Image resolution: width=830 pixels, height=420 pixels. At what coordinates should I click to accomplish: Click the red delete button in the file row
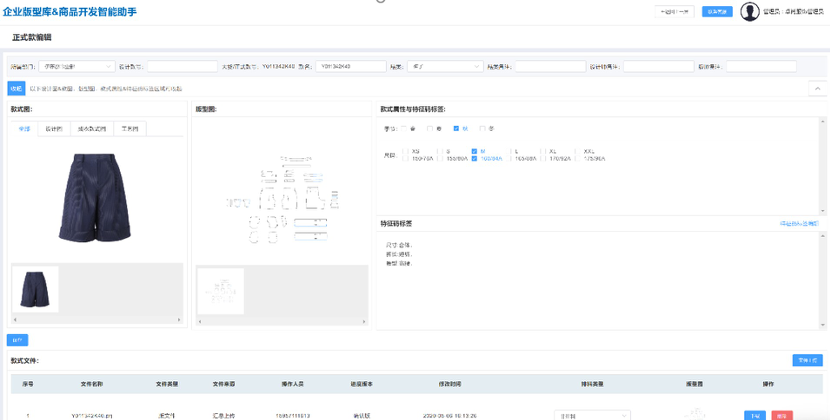(782, 415)
